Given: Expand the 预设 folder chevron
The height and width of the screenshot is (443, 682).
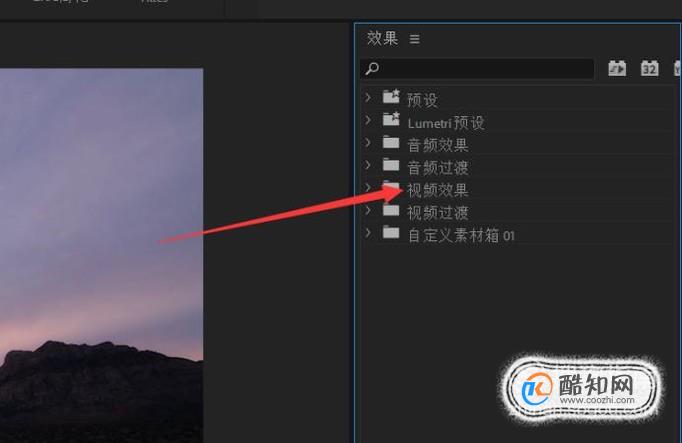Looking at the screenshot, I should [368, 97].
